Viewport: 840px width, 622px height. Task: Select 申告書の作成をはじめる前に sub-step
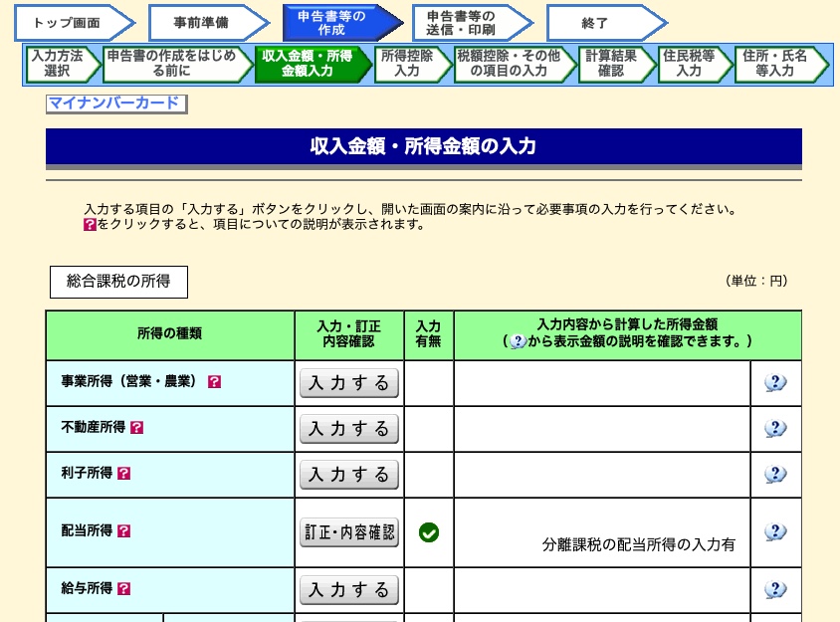pos(178,64)
